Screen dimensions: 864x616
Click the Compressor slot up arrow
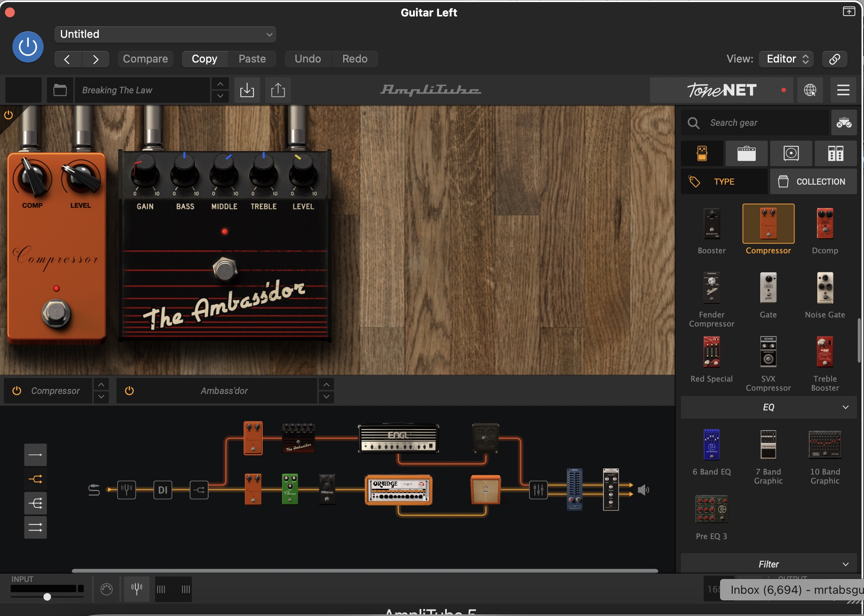coord(101,384)
